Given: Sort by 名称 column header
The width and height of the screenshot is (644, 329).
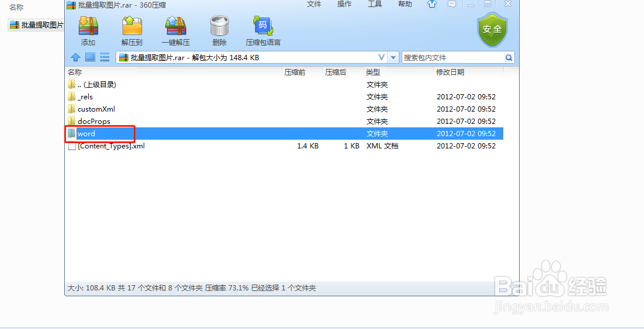Looking at the screenshot, I should pyautogui.click(x=75, y=72).
